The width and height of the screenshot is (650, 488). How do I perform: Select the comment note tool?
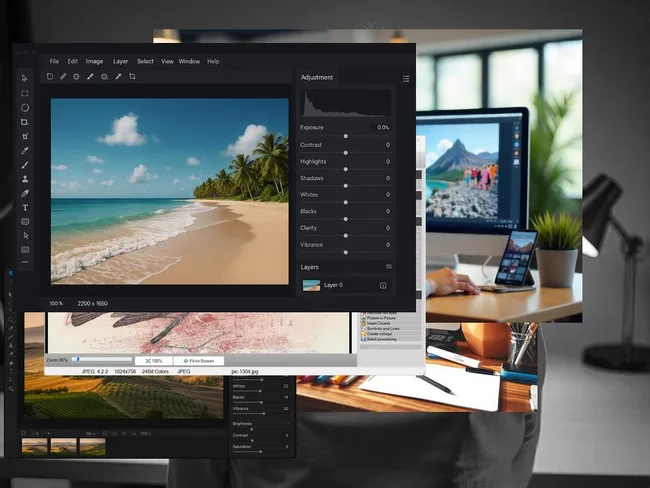coord(25,222)
